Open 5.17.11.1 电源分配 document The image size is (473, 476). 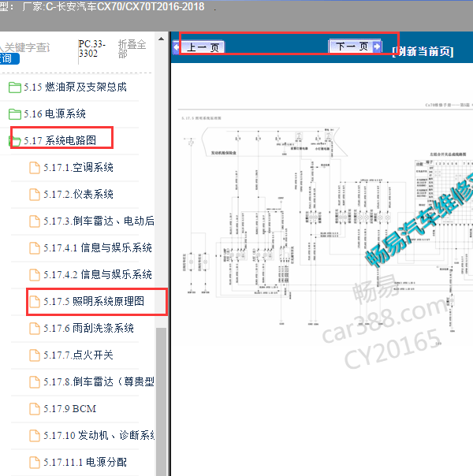[84, 462]
